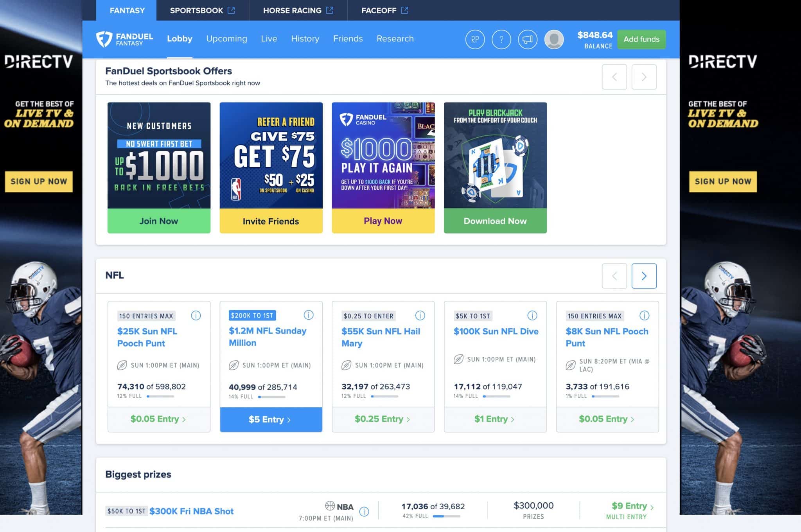Screen dimensions: 801x532
Task: Open the user profile avatar
Action: (x=554, y=40)
